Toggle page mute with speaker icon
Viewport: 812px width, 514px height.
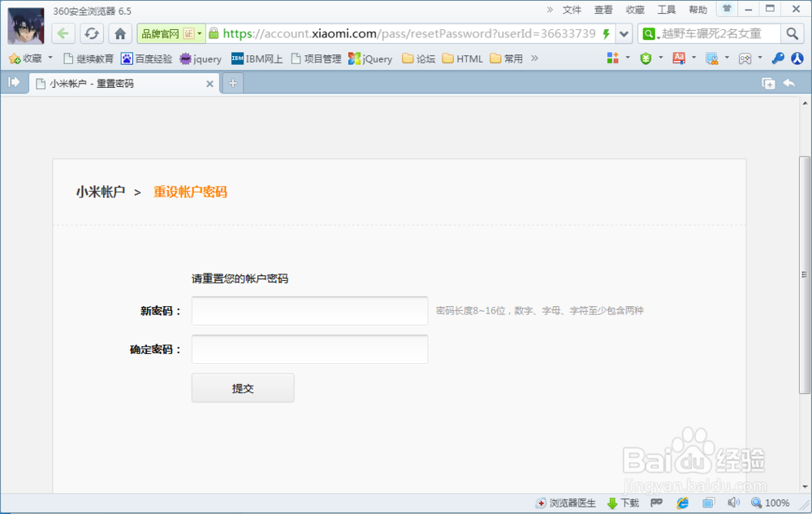tap(734, 503)
